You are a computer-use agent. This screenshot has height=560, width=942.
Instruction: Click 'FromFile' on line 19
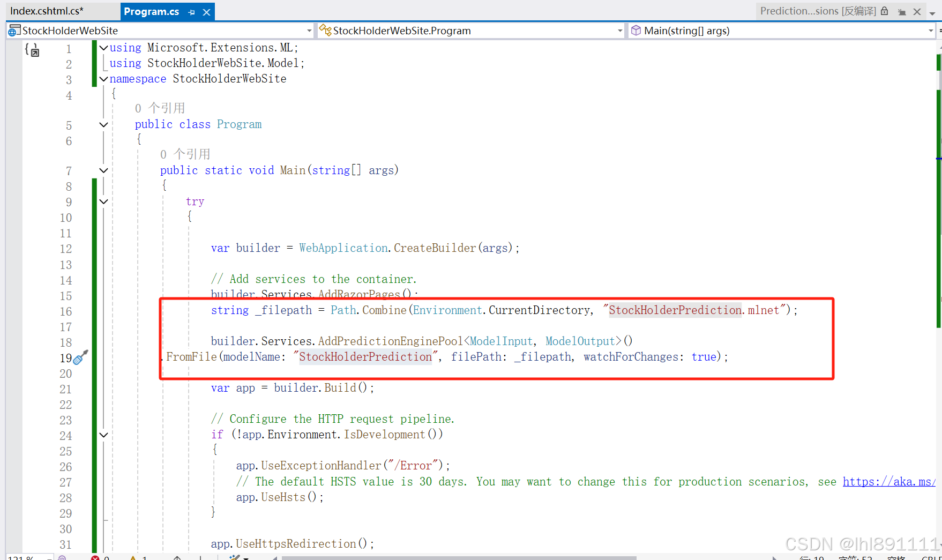pos(191,357)
